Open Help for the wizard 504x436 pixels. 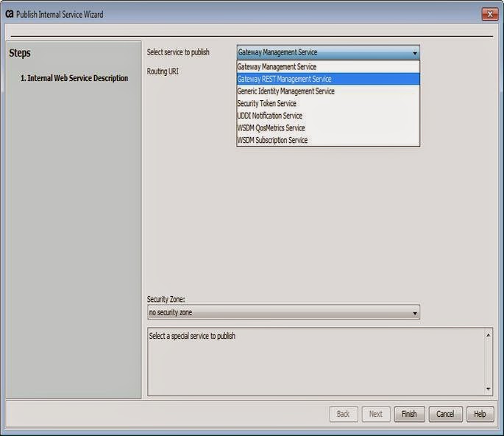pos(480,414)
